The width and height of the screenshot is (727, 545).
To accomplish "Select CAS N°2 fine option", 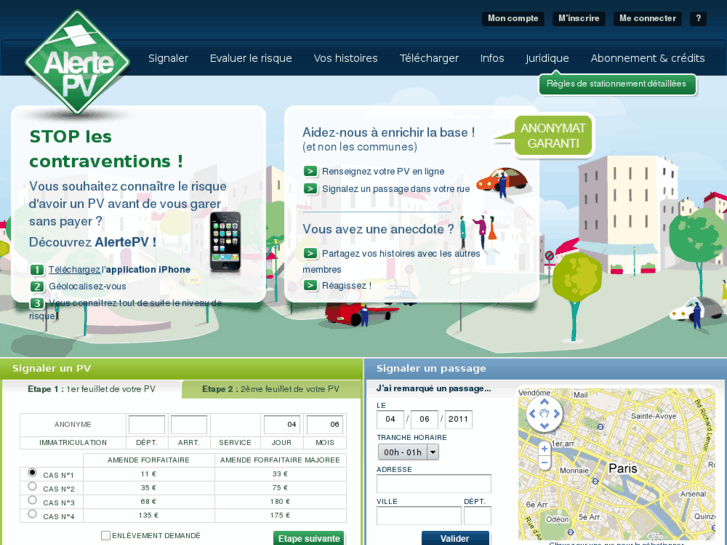I will click(32, 486).
